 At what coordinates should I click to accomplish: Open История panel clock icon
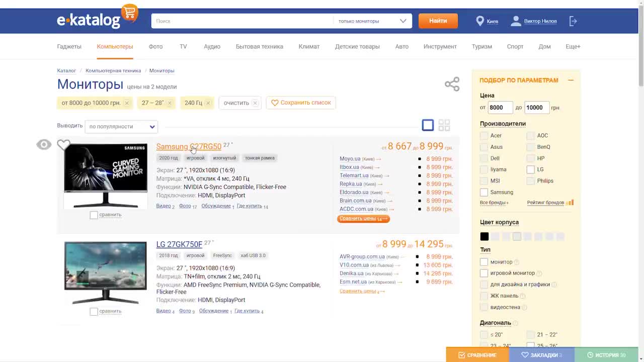[591, 355]
